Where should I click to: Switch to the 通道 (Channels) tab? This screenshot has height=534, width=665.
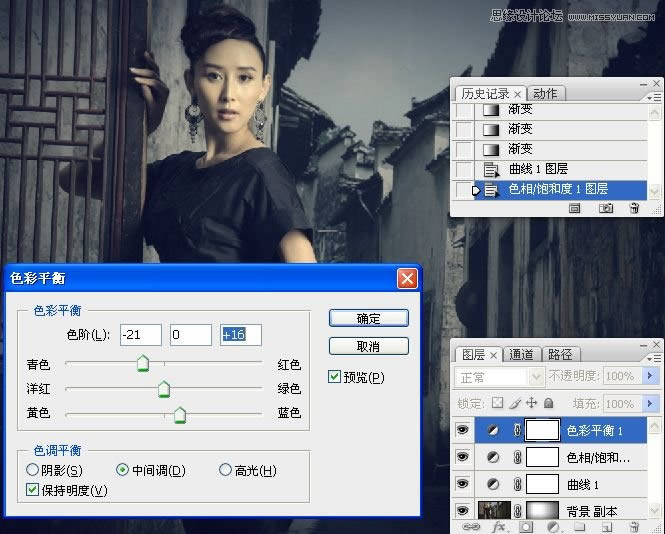point(521,354)
